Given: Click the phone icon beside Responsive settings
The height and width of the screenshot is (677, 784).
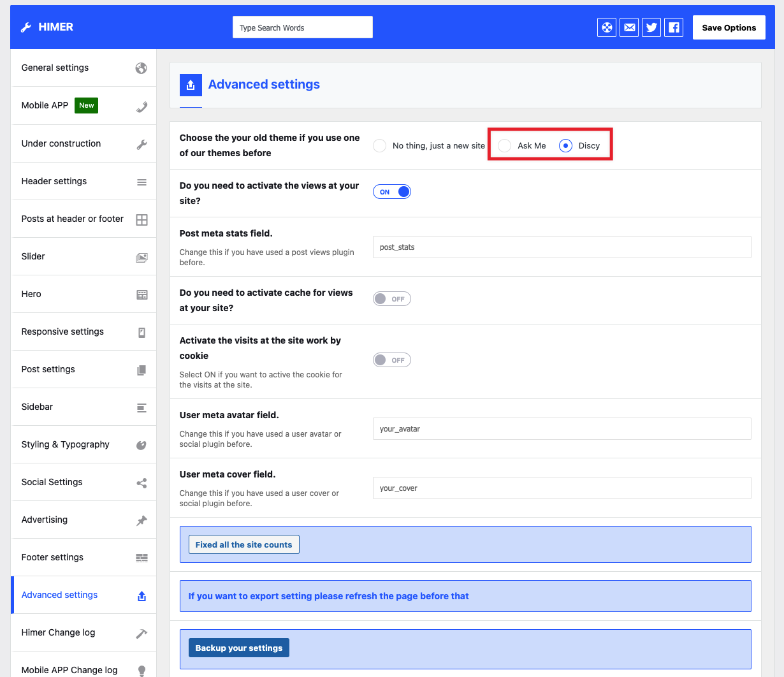Looking at the screenshot, I should pos(141,331).
